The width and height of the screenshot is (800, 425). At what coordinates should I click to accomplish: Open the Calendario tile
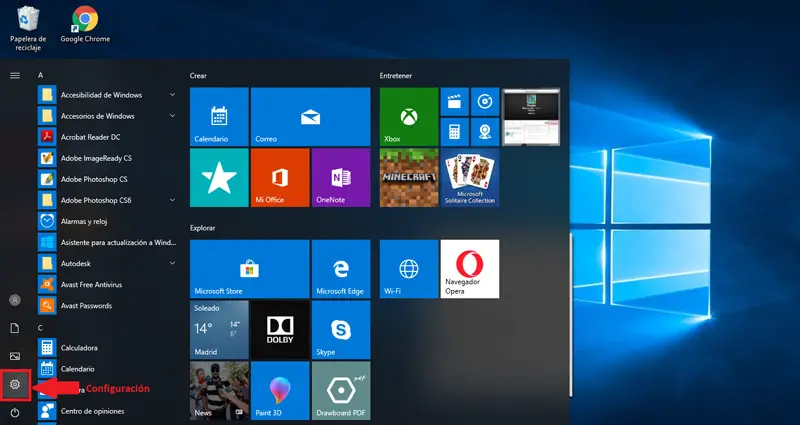click(219, 117)
